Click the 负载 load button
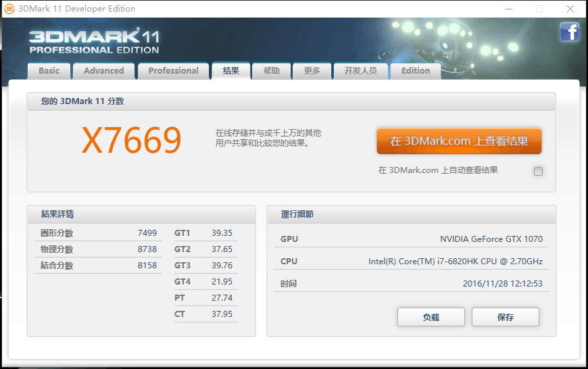 (431, 317)
